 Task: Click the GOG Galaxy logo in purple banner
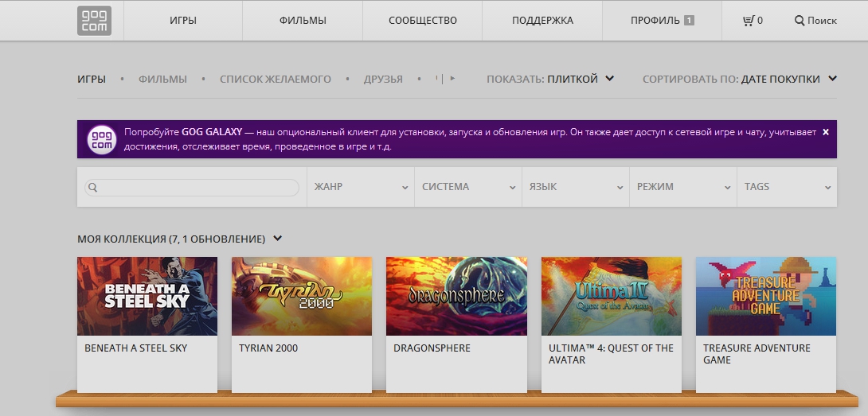point(102,139)
